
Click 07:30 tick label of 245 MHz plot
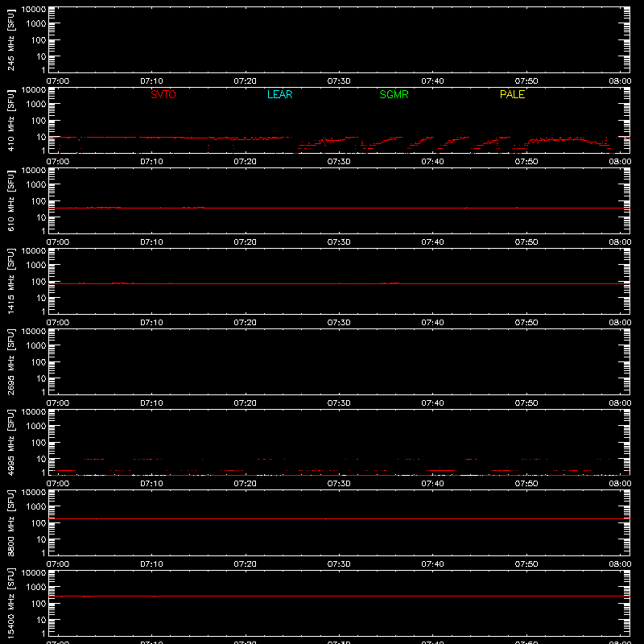pos(339,81)
